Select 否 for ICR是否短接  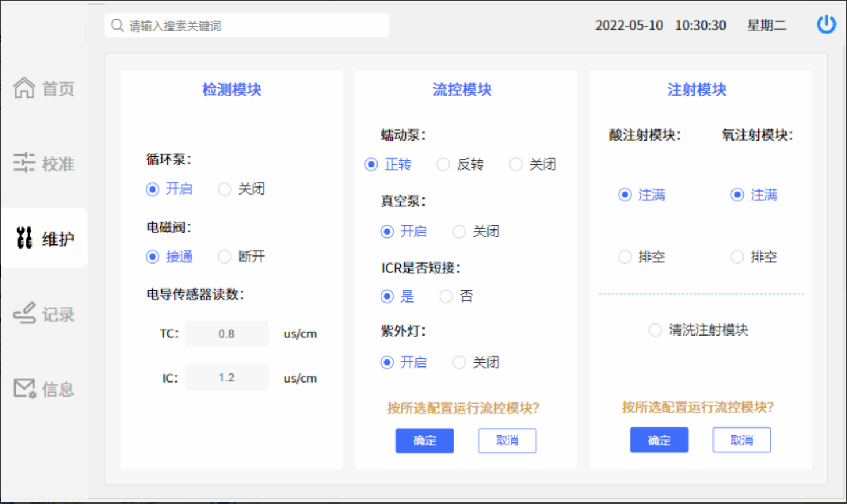click(x=446, y=297)
